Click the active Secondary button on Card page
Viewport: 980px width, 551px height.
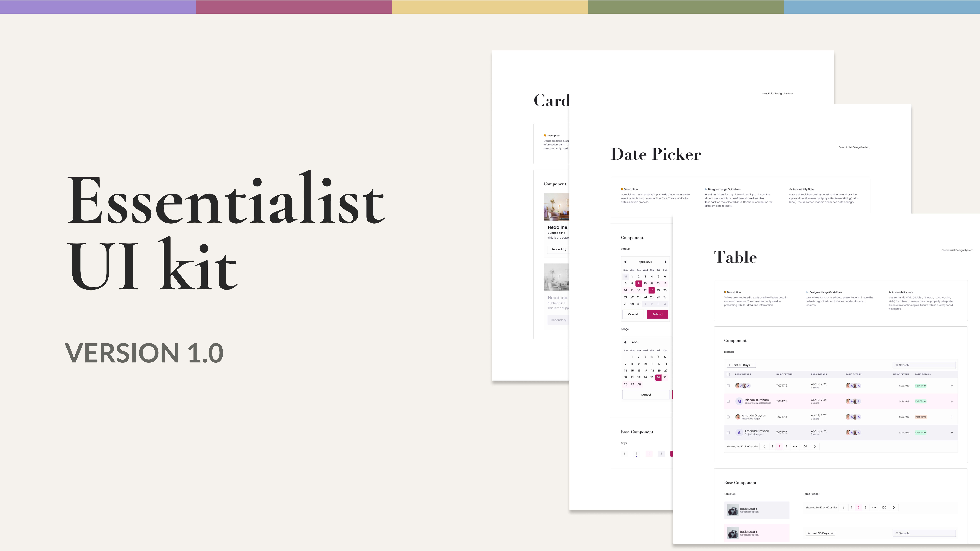tap(559, 249)
